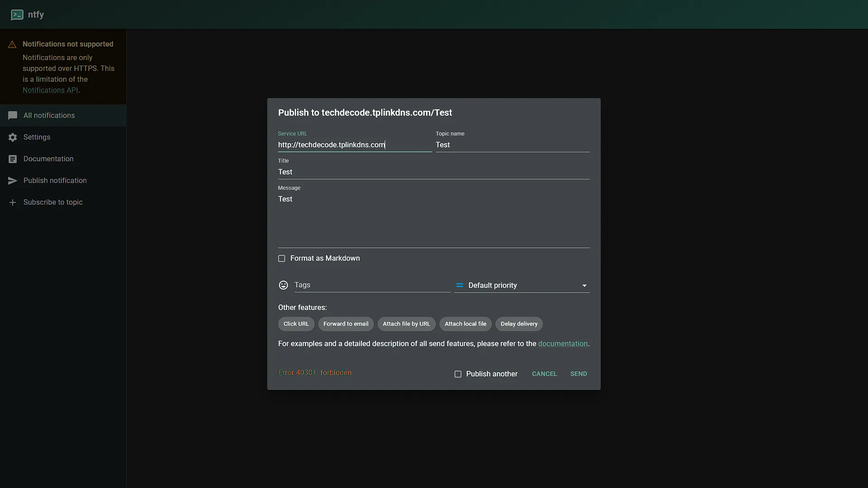Click the Notifications not supported heading

click(68, 44)
